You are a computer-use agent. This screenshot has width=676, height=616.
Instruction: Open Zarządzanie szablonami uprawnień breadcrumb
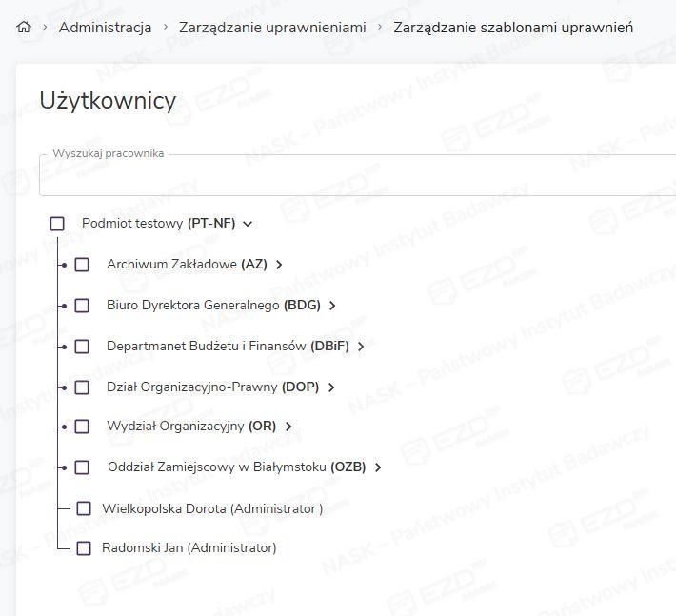pos(513,27)
